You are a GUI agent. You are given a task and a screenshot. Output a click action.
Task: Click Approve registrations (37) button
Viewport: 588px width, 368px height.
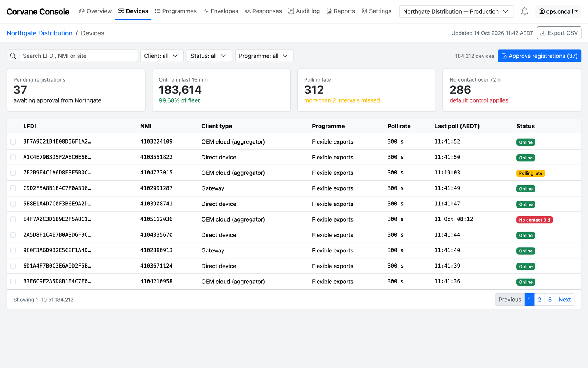[x=539, y=56]
